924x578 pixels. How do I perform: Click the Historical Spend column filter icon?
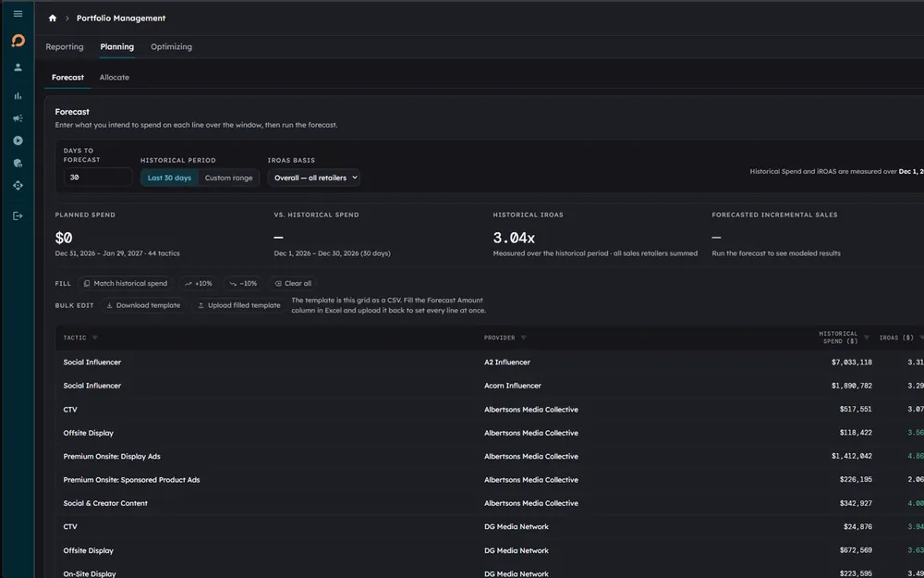click(x=867, y=338)
